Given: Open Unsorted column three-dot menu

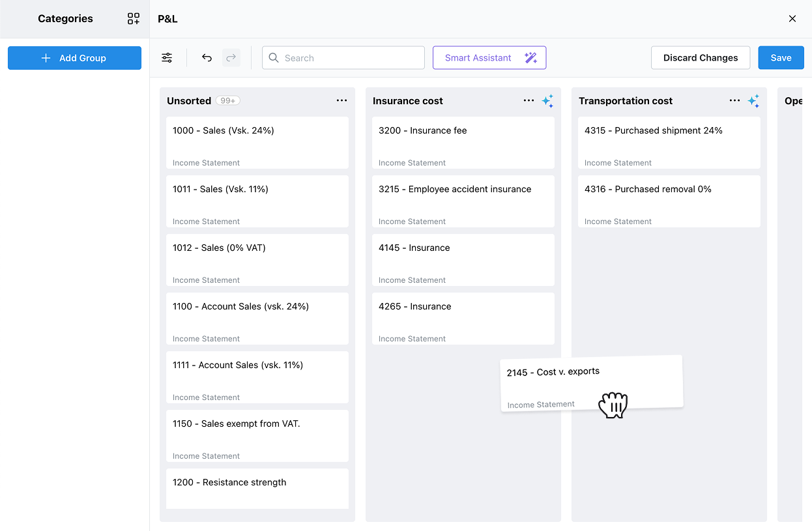Looking at the screenshot, I should click(341, 101).
